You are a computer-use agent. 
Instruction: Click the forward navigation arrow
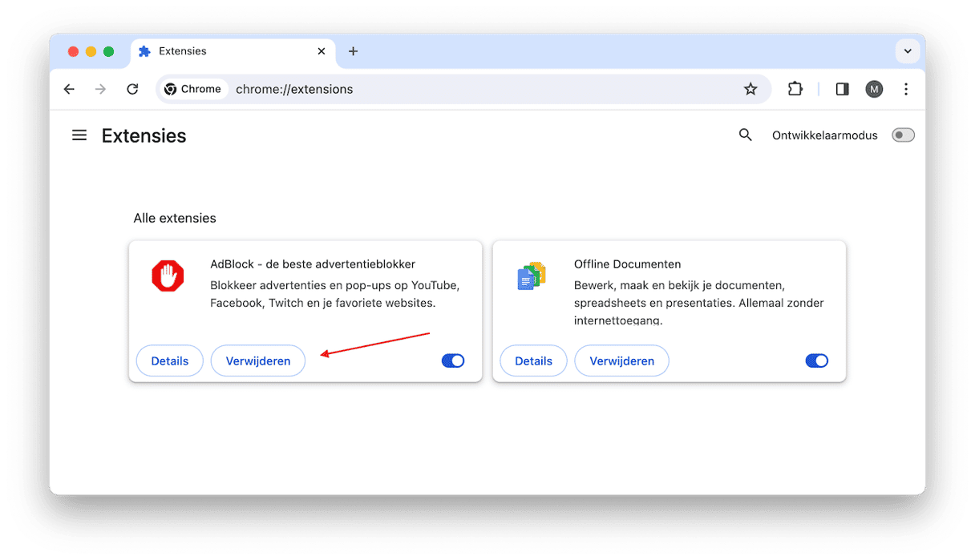100,89
